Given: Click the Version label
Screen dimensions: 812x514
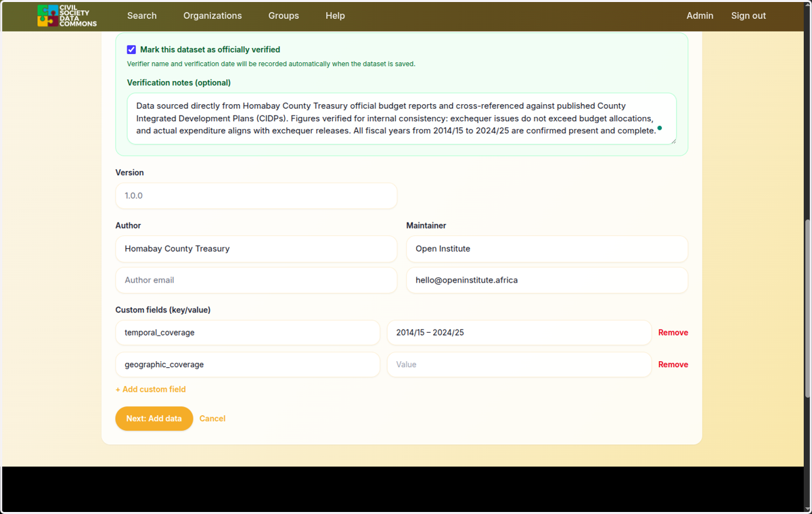Looking at the screenshot, I should pyautogui.click(x=129, y=172).
